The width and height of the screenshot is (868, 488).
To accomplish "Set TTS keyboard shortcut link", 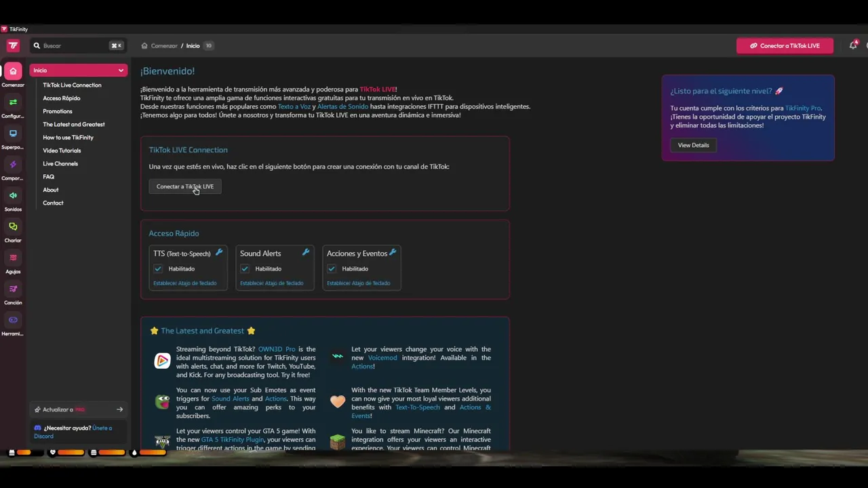I will (x=184, y=283).
